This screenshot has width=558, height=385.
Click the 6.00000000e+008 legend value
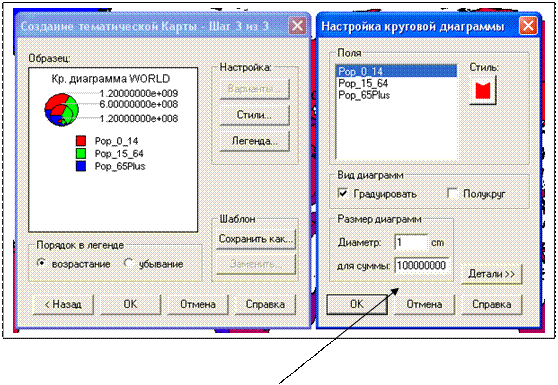[138, 104]
